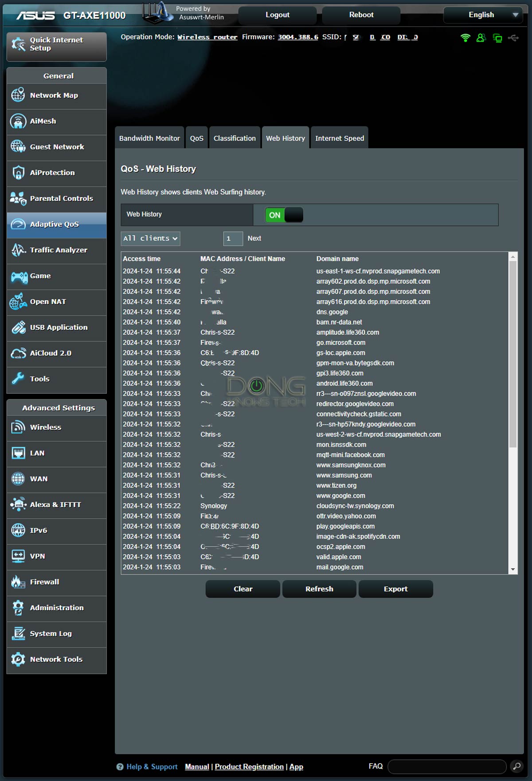
Task: Click the Network Tools icon
Action: (18, 659)
